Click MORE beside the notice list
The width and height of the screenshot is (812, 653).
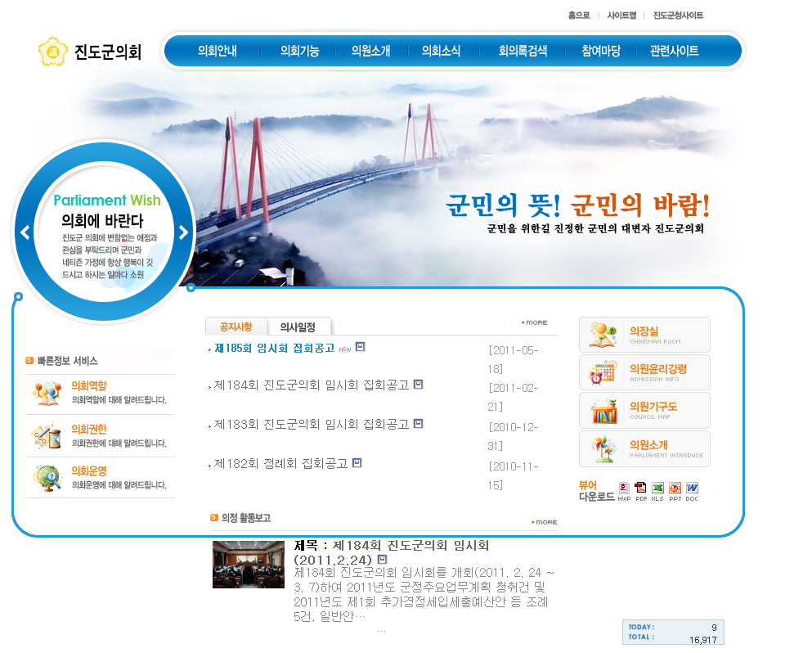[x=535, y=322]
